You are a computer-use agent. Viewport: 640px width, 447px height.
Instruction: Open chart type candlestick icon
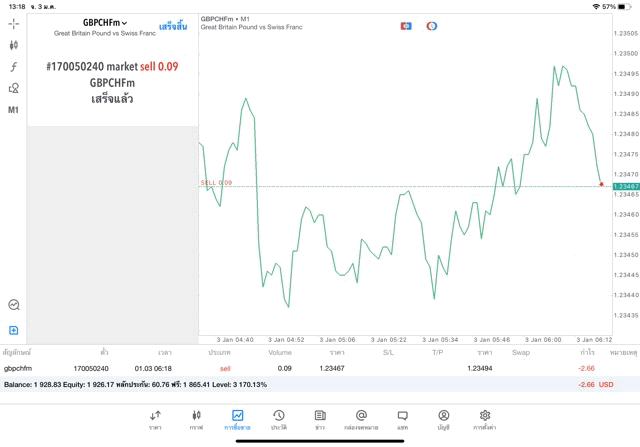pyautogui.click(x=14, y=45)
